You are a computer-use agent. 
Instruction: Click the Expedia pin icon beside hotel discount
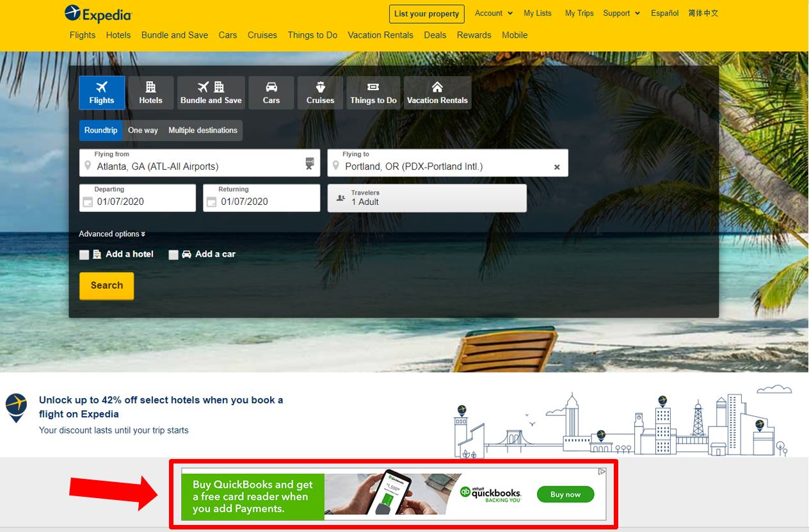(17, 407)
